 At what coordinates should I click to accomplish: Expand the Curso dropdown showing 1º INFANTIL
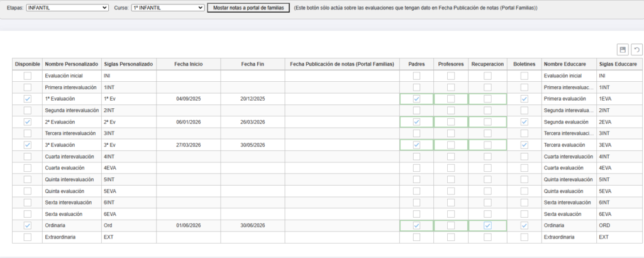(x=167, y=8)
